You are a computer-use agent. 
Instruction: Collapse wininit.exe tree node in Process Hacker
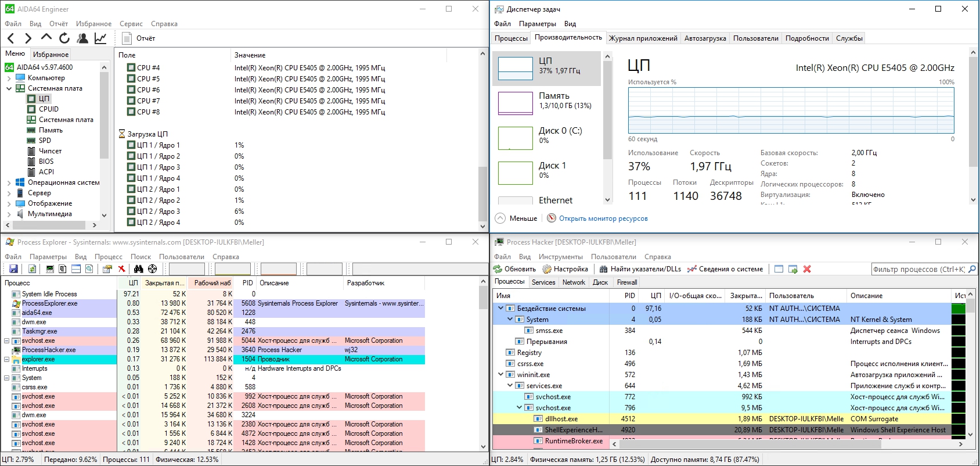click(x=500, y=375)
